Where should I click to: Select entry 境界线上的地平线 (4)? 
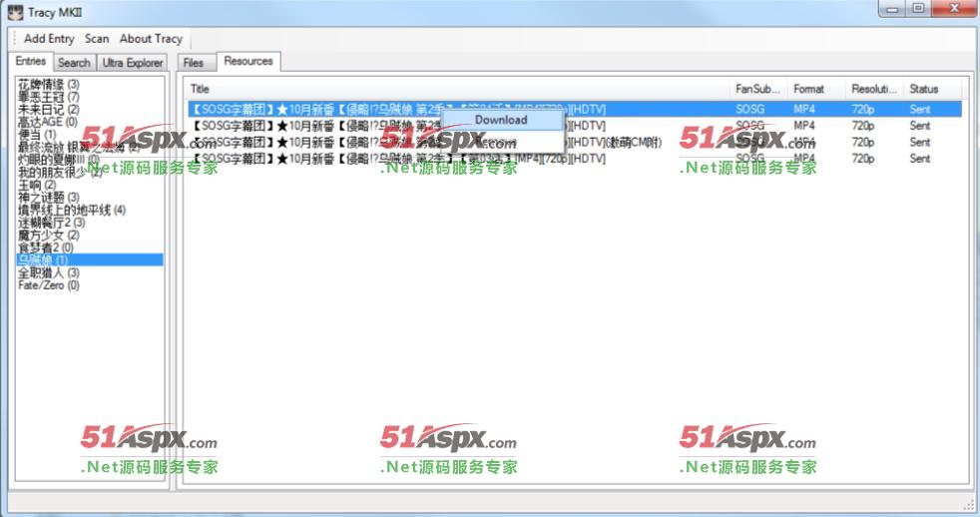pos(72,210)
